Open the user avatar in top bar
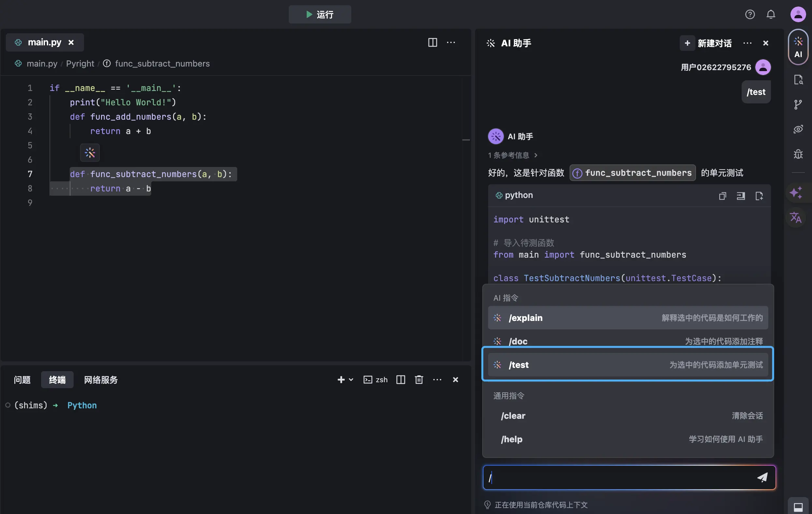 tap(798, 14)
